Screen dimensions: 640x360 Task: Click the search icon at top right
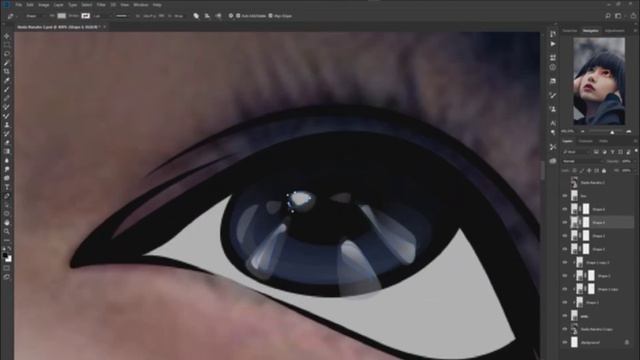[608, 16]
